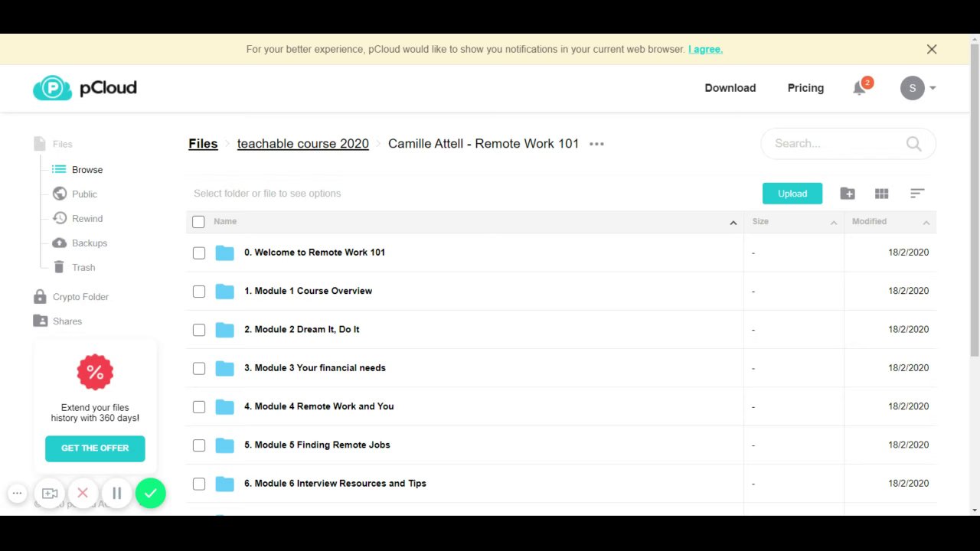Switch to grid view icon
The image size is (980, 551).
tap(882, 194)
